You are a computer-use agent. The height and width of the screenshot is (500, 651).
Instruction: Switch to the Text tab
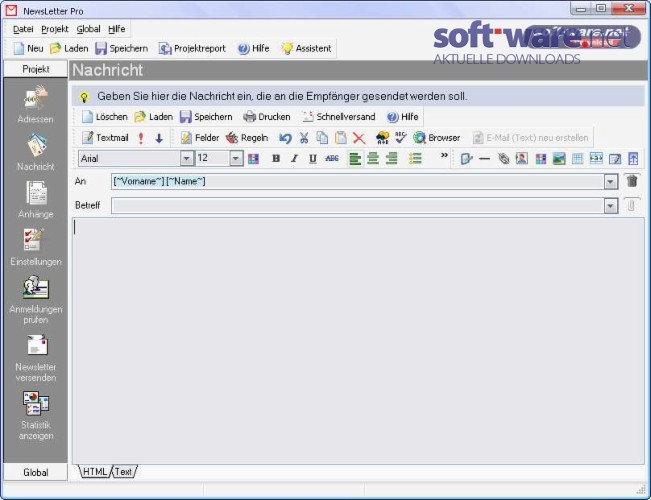(123, 472)
